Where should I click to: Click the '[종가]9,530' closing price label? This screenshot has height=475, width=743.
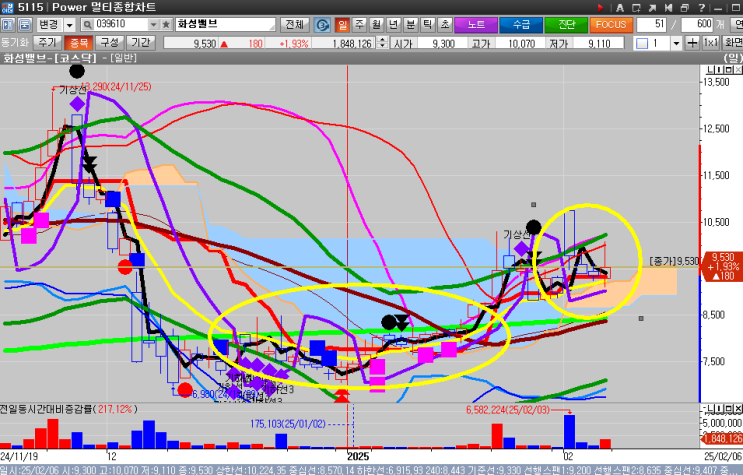click(x=674, y=261)
